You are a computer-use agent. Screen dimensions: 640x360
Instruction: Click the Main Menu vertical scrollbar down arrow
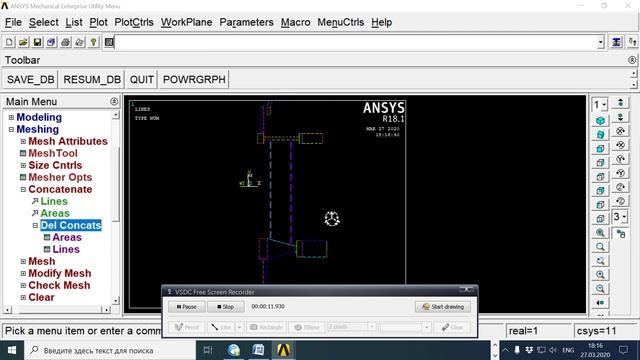pos(116,301)
